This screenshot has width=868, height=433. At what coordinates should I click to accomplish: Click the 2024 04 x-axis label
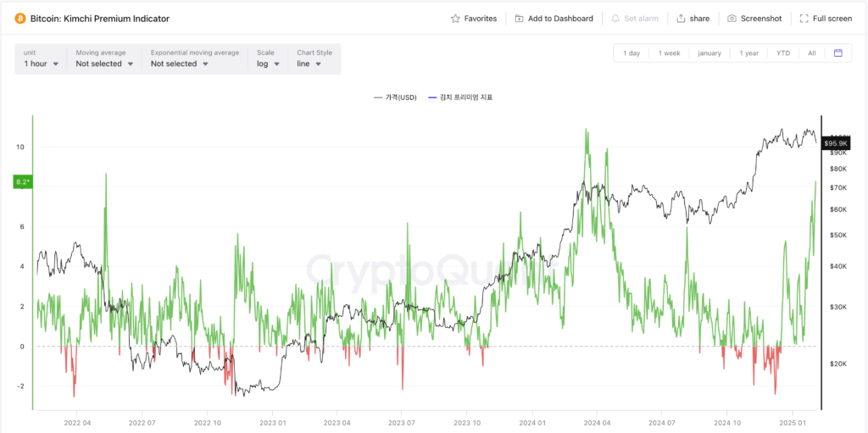tap(598, 421)
